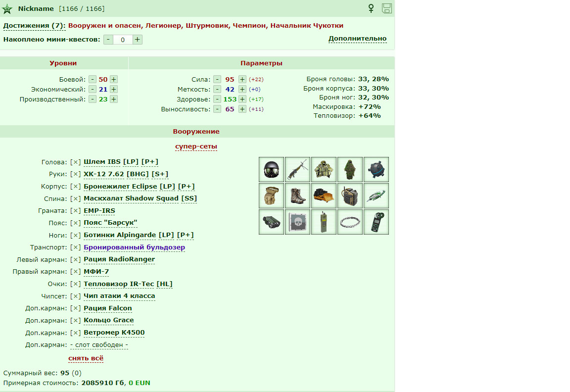Increase Сила parameter with plus

pyautogui.click(x=242, y=79)
